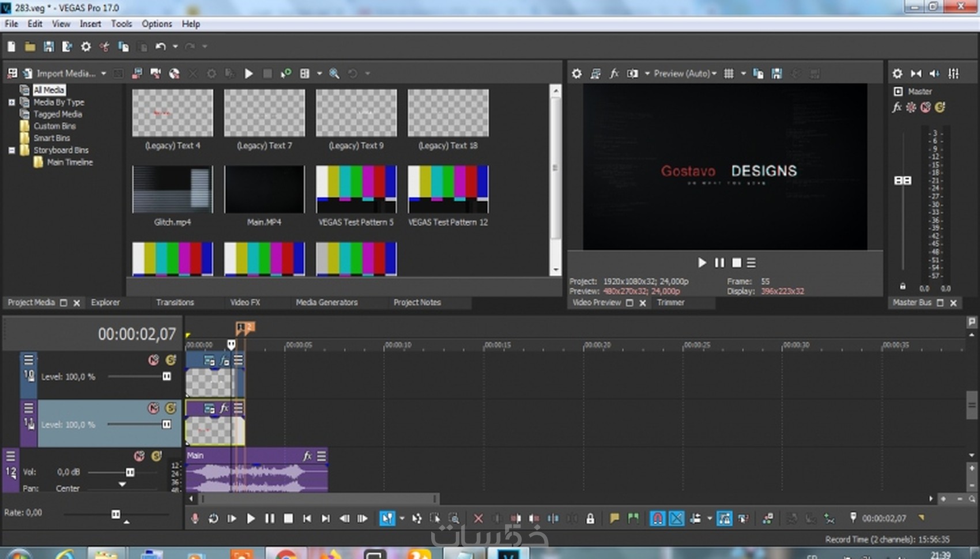Open a project with the folder icon
This screenshot has height=559, width=980.
(30, 47)
